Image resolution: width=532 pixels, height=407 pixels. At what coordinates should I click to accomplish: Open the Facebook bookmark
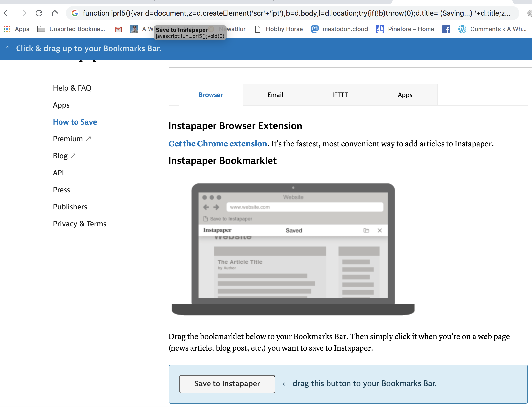tap(446, 29)
